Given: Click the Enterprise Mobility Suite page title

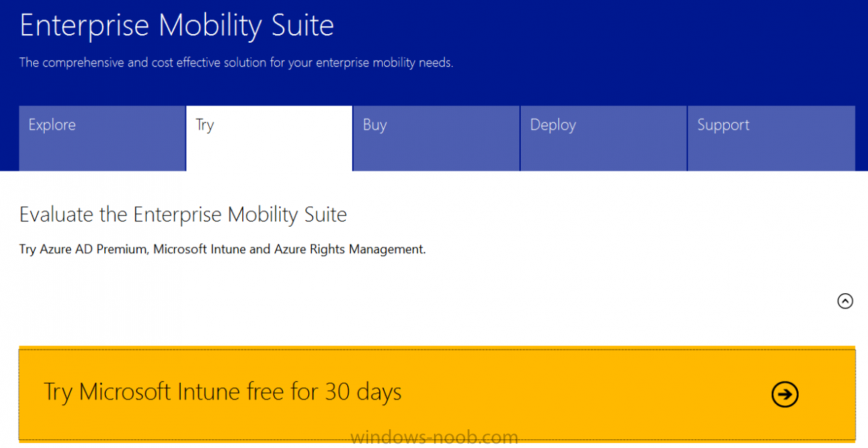Looking at the screenshot, I should tap(176, 25).
